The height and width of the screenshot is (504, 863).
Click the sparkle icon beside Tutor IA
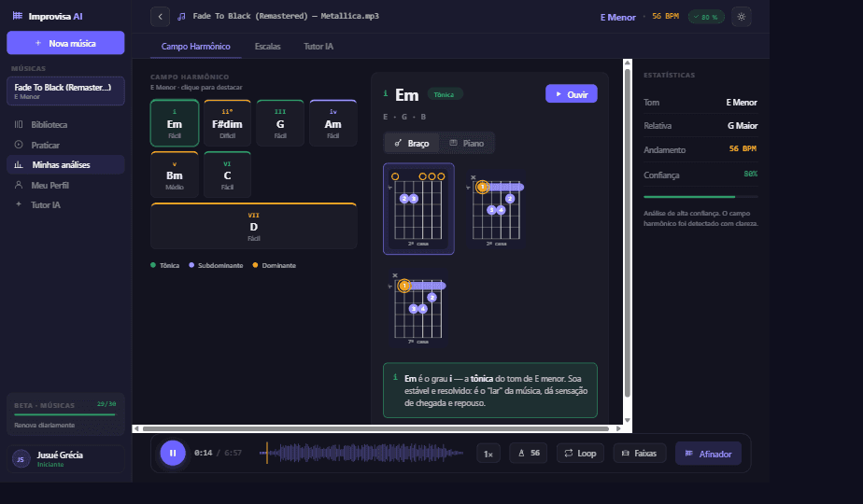pyautogui.click(x=19, y=204)
